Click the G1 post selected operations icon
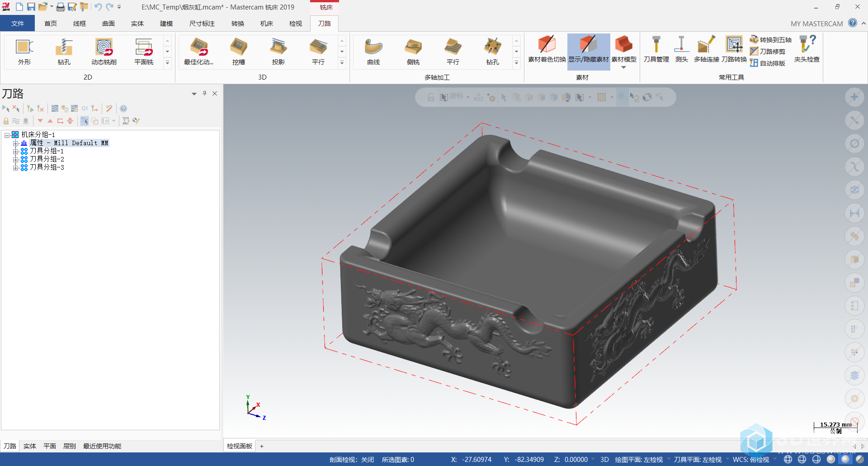Viewport: 868px width, 466px height. pyautogui.click(x=85, y=109)
